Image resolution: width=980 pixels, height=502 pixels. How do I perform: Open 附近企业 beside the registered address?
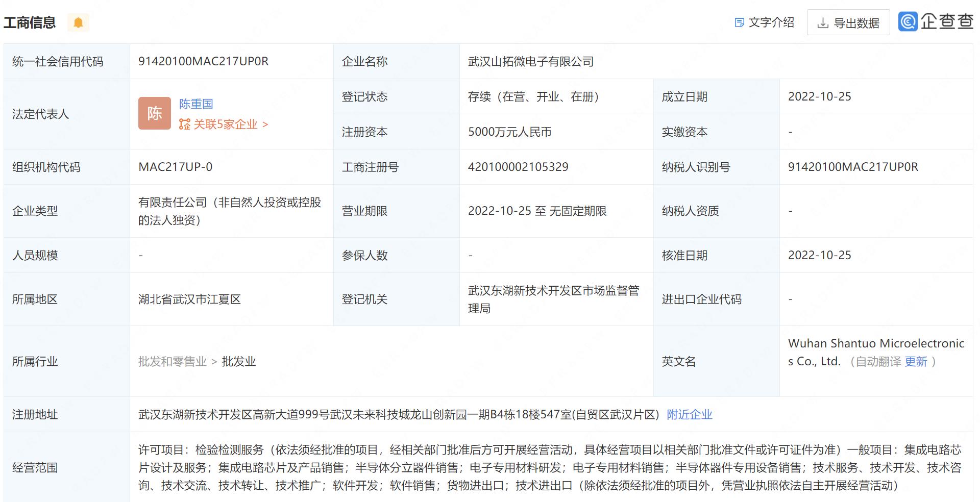tap(689, 415)
